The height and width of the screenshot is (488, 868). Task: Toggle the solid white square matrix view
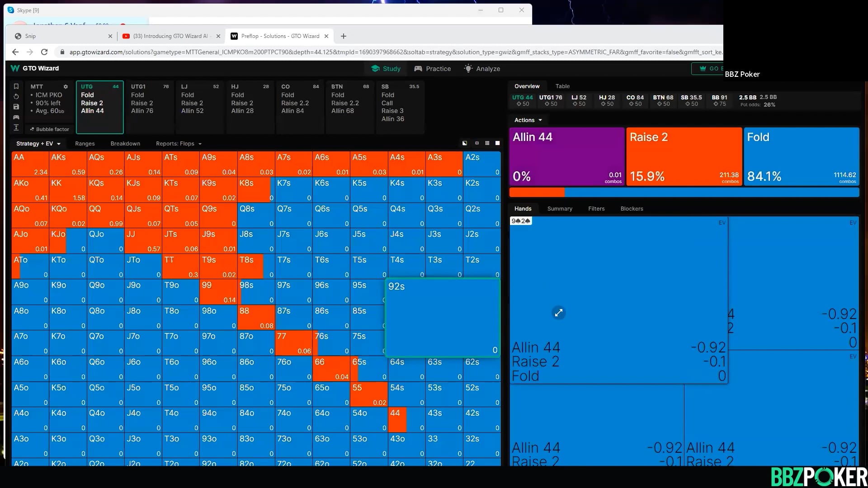coord(497,143)
